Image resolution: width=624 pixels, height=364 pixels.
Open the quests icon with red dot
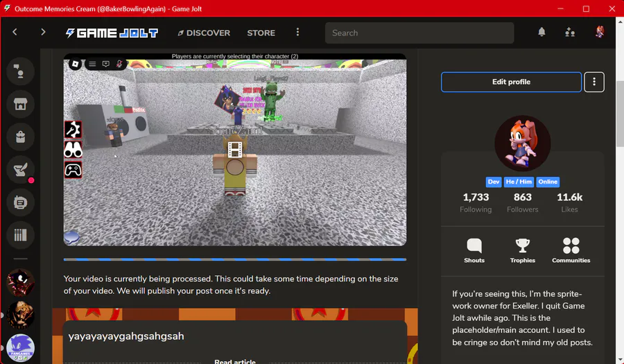[x=20, y=170]
